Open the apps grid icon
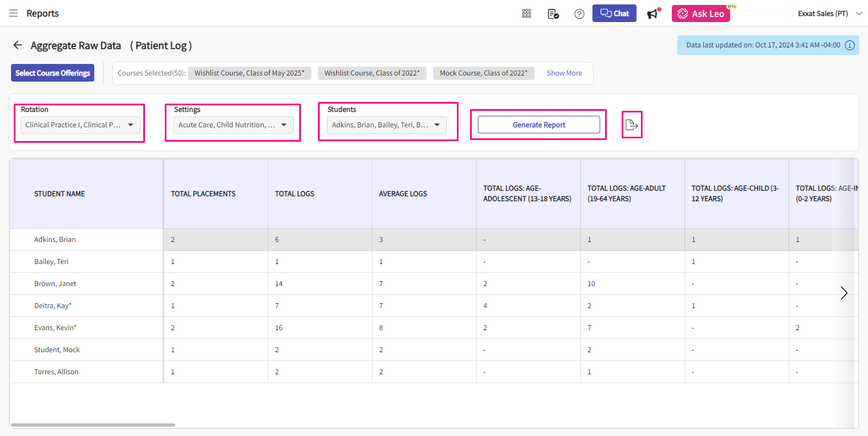Viewport: 868px width, 436px height. point(526,14)
